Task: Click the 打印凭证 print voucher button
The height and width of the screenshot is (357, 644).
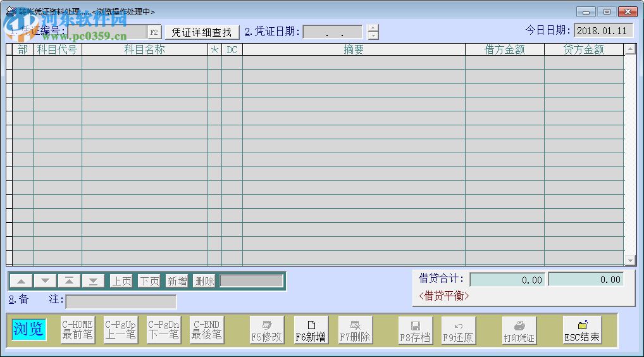Action: pyautogui.click(x=519, y=330)
